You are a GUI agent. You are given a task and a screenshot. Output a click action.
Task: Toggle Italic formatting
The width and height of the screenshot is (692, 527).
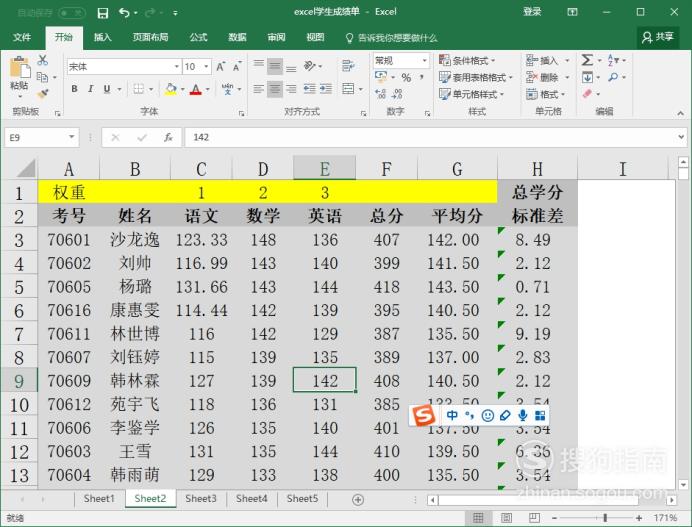pos(91,89)
